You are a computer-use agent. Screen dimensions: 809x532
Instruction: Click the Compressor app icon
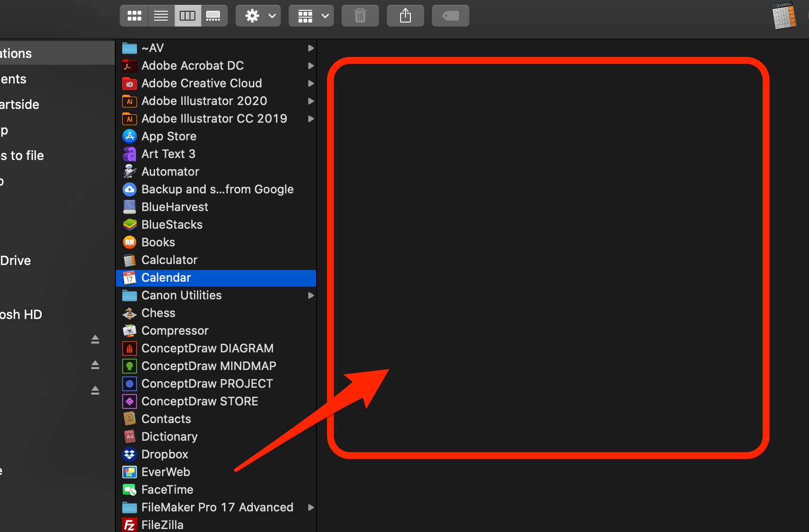pyautogui.click(x=130, y=331)
